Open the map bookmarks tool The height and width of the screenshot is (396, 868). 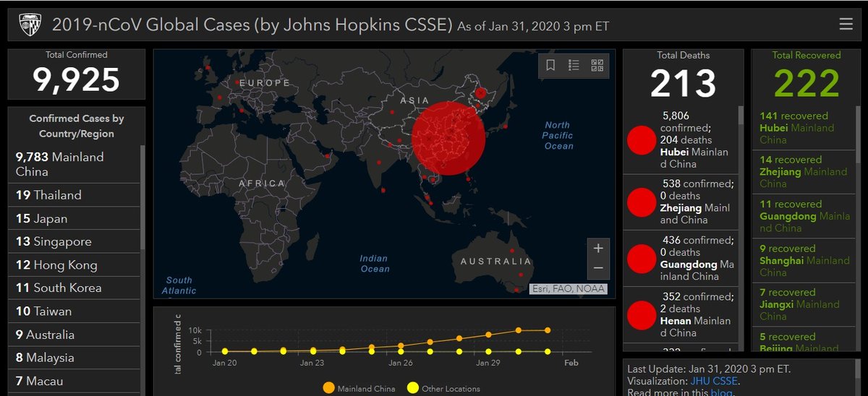550,66
